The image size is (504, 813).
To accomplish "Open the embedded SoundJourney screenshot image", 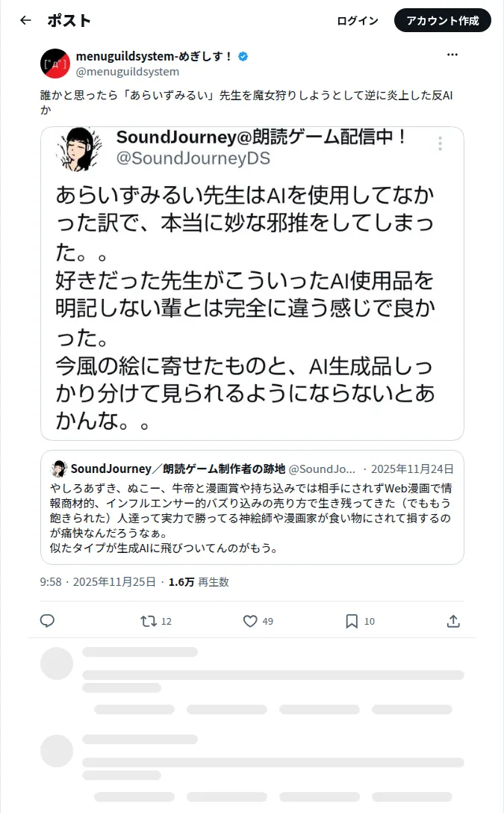I will pyautogui.click(x=252, y=283).
